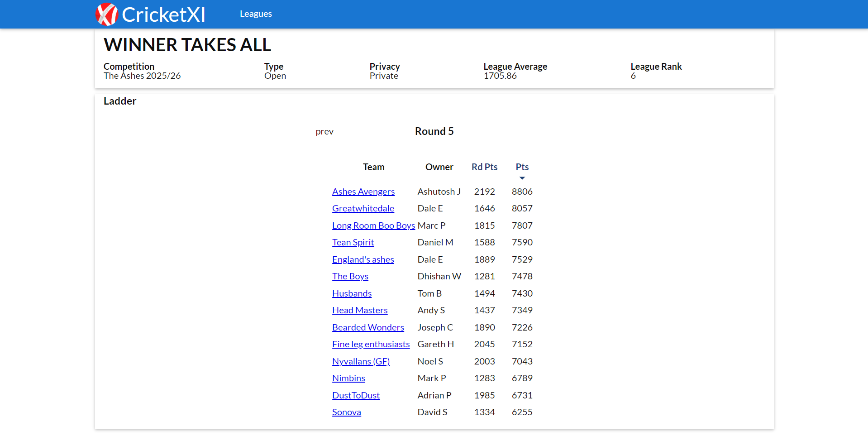Open the DustToDust team link
868x441 pixels.
pyautogui.click(x=356, y=395)
